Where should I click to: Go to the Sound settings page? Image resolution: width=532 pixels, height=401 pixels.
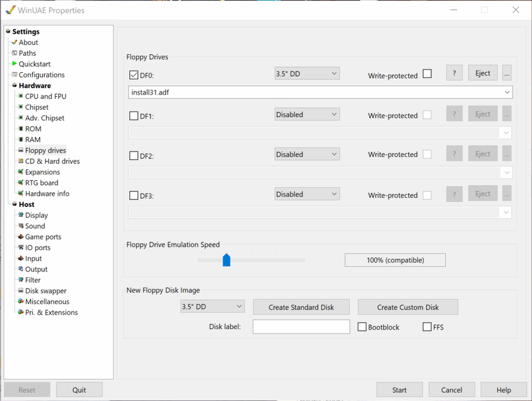[35, 226]
